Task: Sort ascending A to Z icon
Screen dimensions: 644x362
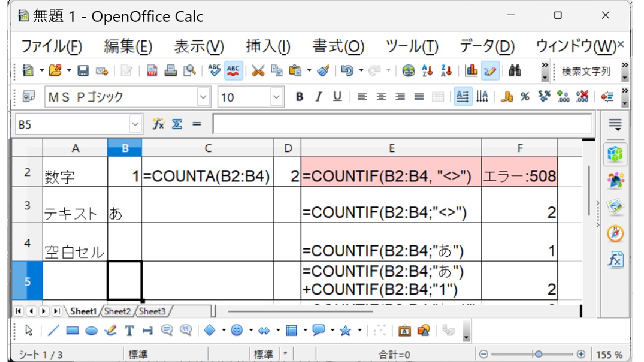Action: [x=427, y=71]
